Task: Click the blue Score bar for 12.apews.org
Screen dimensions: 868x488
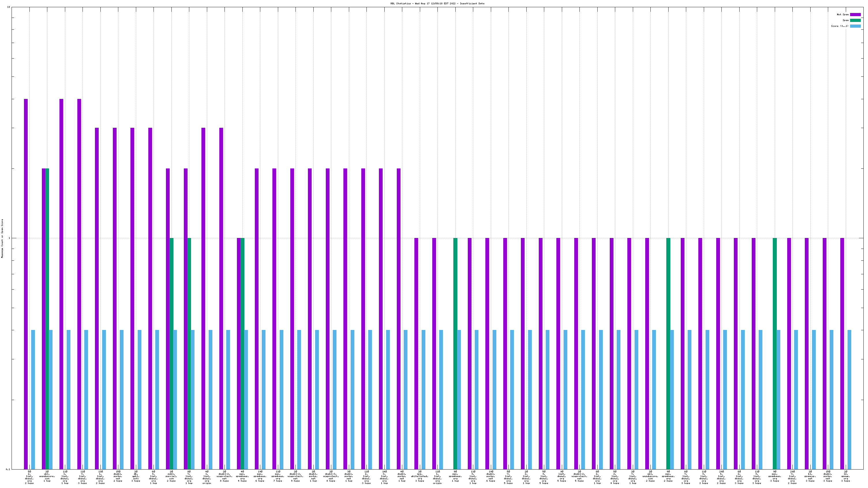Action: [849, 399]
